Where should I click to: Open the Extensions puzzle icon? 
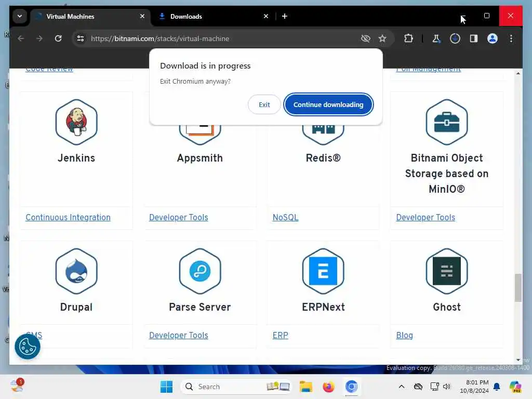tap(408, 38)
